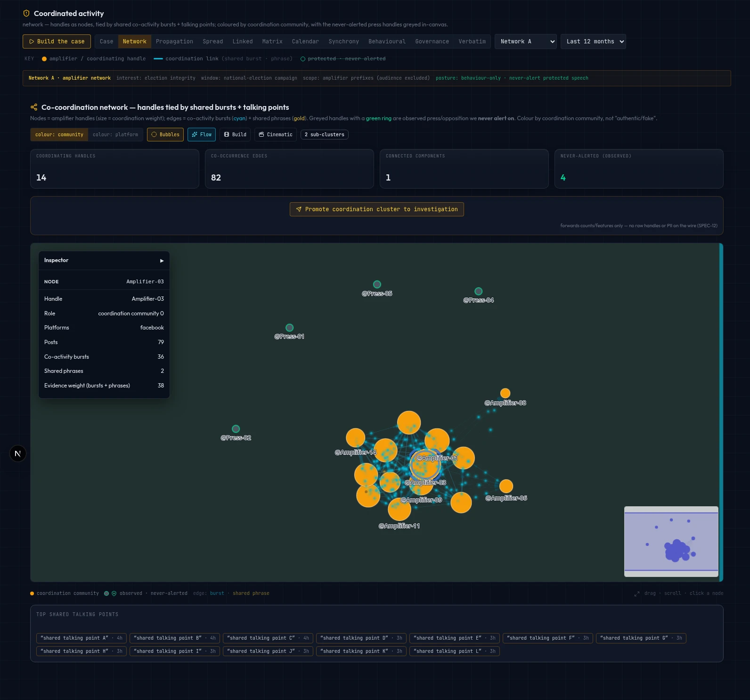Switch to the Network tab
Viewport: 750px width, 700px height.
[135, 41]
